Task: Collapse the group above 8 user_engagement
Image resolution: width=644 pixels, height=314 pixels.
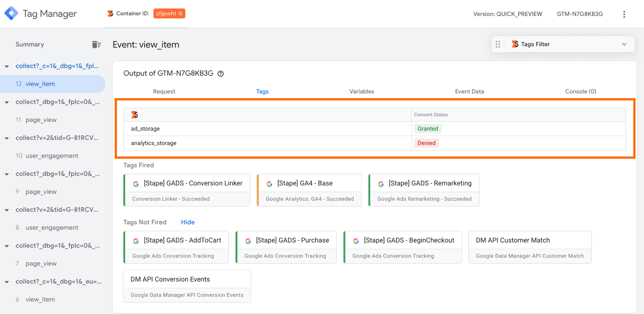Action: tap(7, 210)
